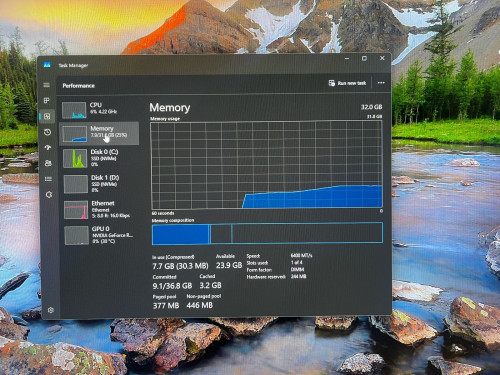The width and height of the screenshot is (500, 375).
Task: Click the Speed label in memory details
Action: (x=253, y=256)
